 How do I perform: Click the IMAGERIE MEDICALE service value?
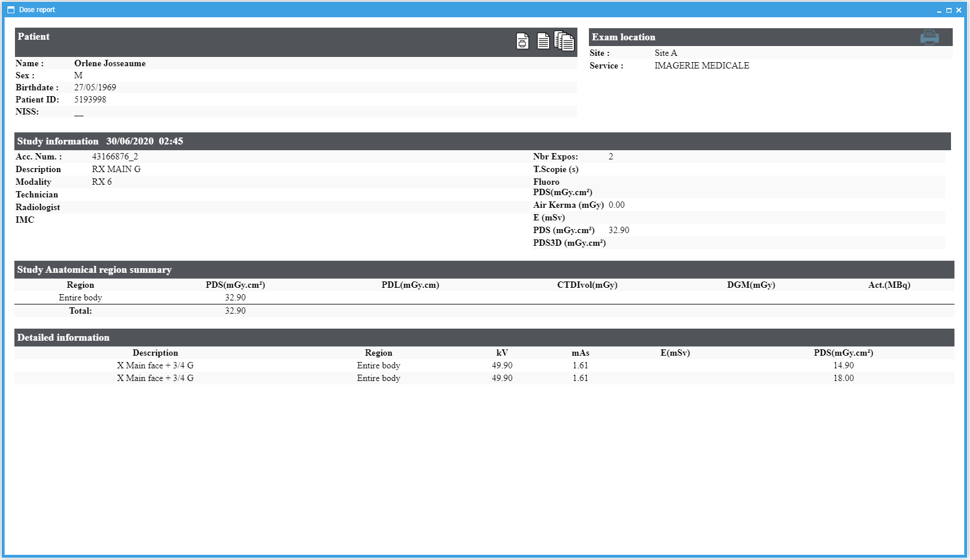(x=702, y=66)
